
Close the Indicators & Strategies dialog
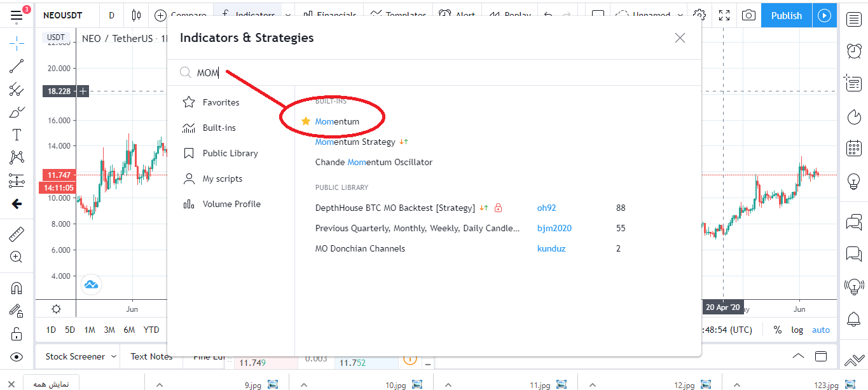tap(680, 38)
